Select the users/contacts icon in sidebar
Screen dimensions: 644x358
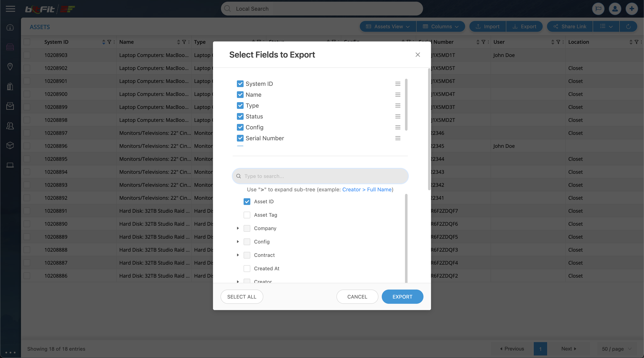pyautogui.click(x=10, y=126)
